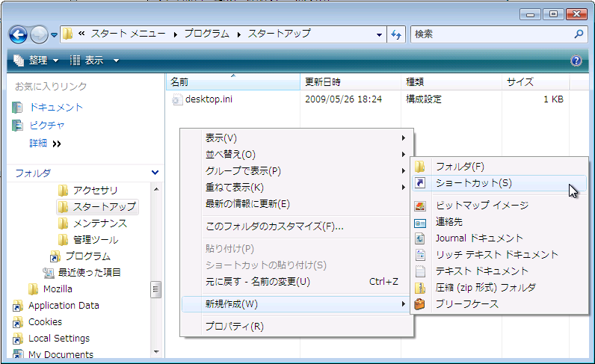Expand the address bar path dropdown
This screenshot has height=364, width=595.
pyautogui.click(x=379, y=34)
